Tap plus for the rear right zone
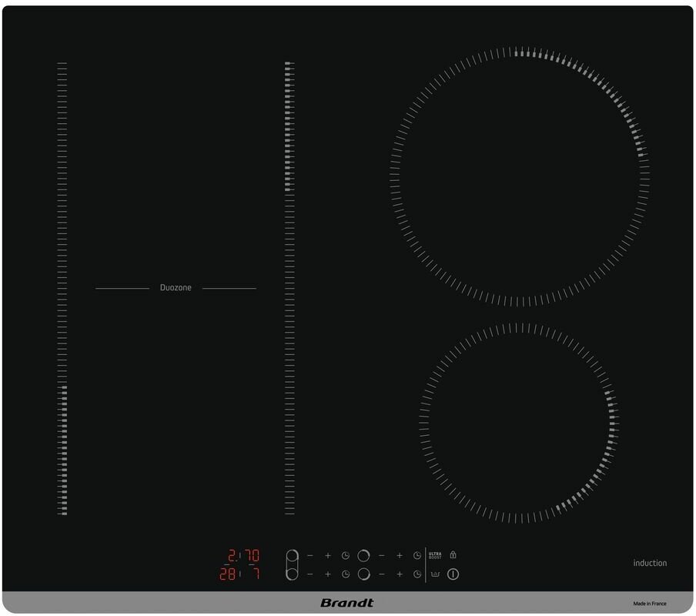The height and width of the screenshot is (616, 696). [400, 556]
